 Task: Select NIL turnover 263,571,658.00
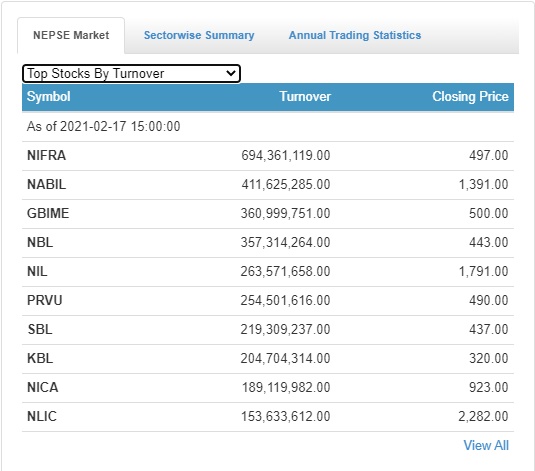coord(285,271)
